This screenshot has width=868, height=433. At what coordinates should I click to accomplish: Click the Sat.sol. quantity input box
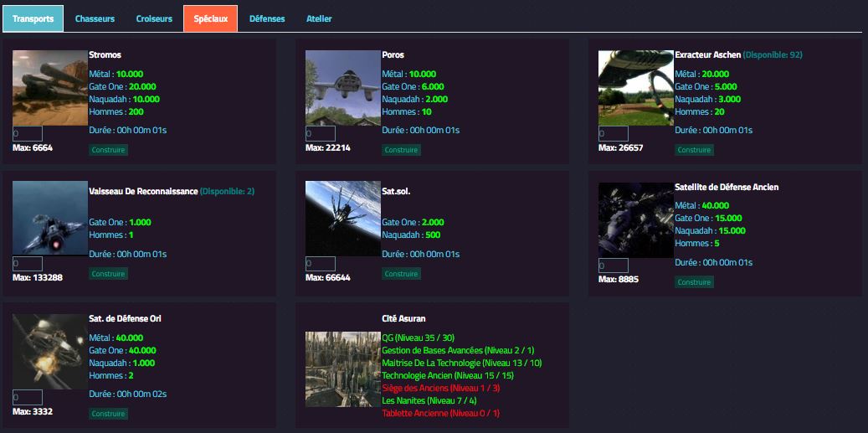321,265
